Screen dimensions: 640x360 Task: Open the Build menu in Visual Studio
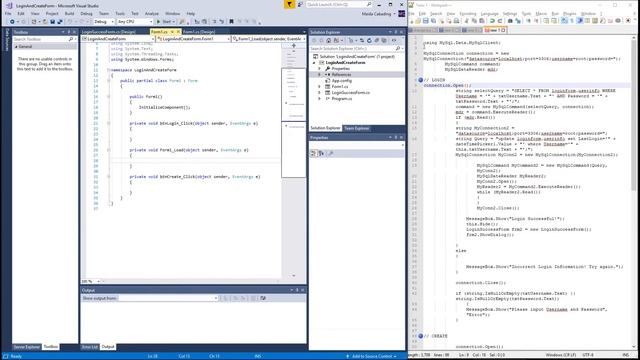click(x=69, y=13)
